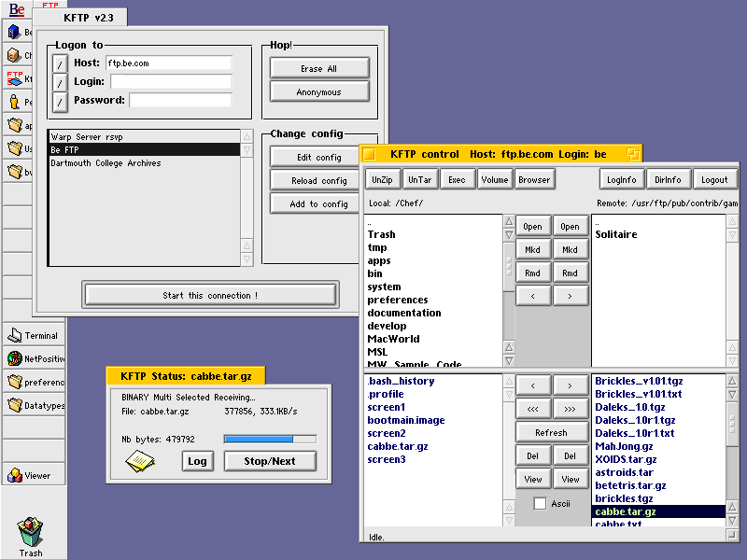Click the LogInfo button
The width and height of the screenshot is (747, 560).
point(621,179)
